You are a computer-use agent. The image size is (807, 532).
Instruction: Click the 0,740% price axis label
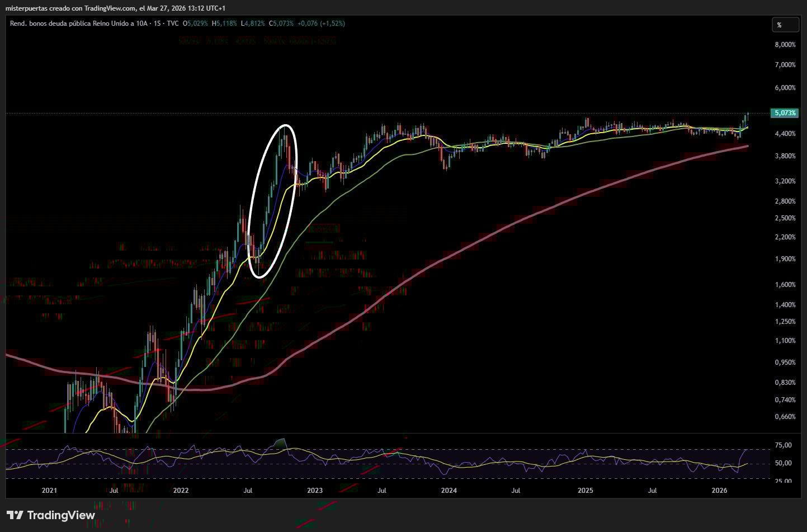pos(785,400)
